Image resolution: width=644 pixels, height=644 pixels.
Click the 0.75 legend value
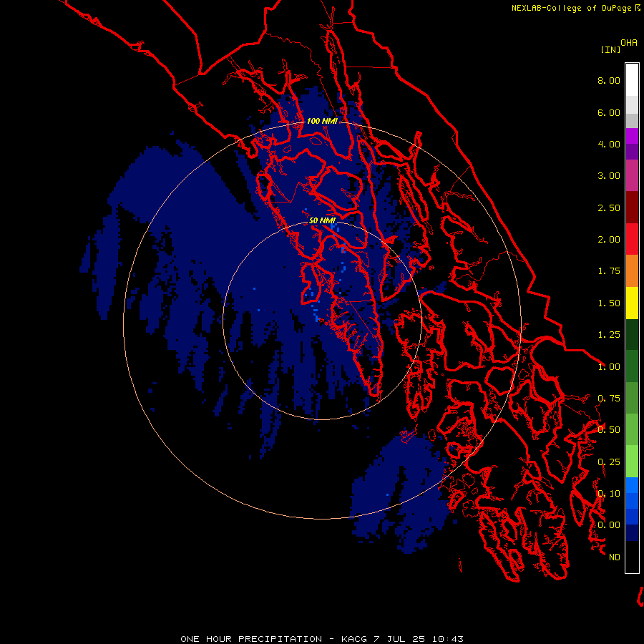(x=609, y=399)
